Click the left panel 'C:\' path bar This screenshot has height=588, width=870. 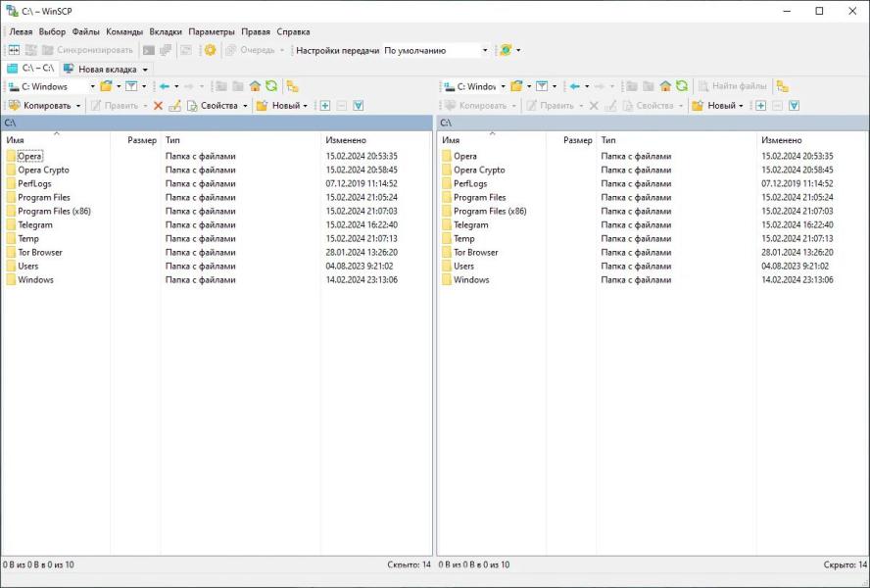tap(217, 122)
